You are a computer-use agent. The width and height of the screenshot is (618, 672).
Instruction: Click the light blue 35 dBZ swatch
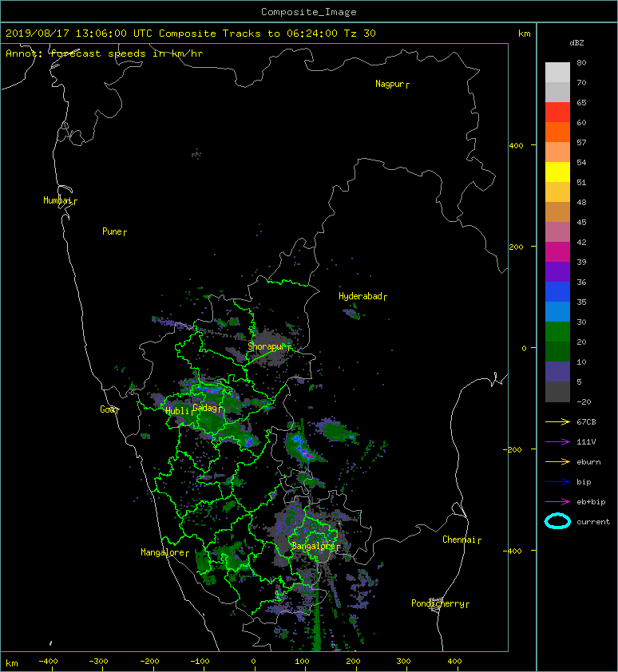coord(557,311)
